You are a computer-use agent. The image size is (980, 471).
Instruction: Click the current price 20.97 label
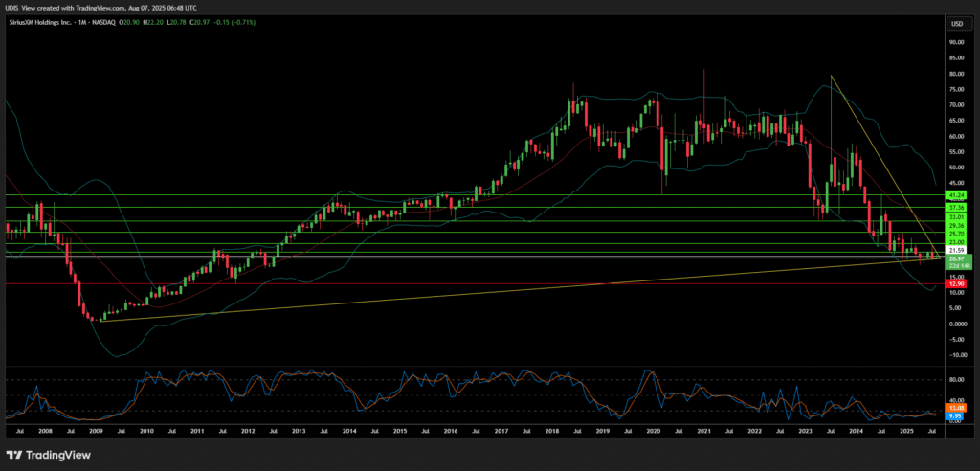pyautogui.click(x=955, y=258)
